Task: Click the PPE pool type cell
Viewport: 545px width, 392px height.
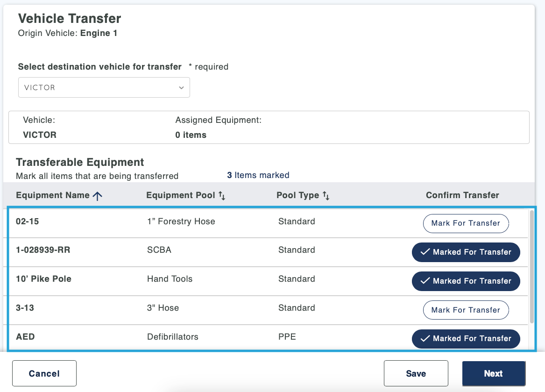Action: (x=287, y=336)
